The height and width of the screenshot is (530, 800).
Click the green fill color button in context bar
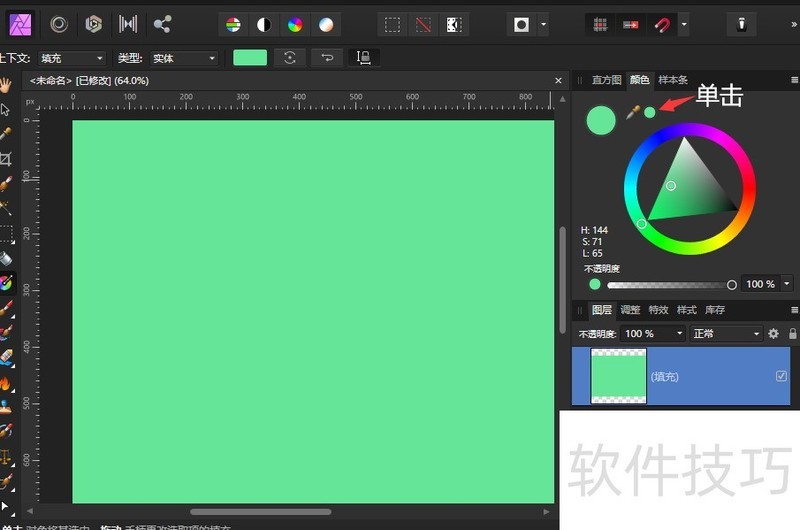point(250,58)
